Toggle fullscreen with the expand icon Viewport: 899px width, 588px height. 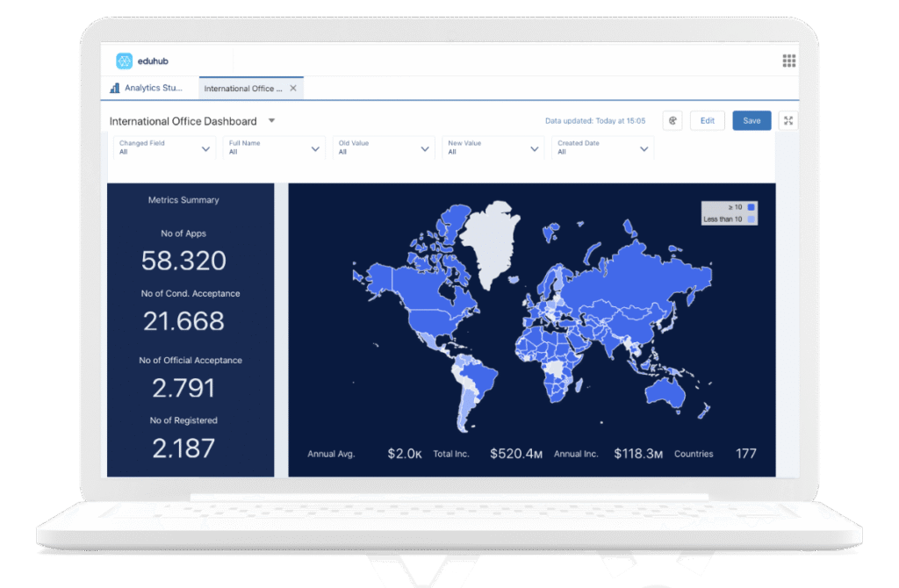tap(788, 121)
